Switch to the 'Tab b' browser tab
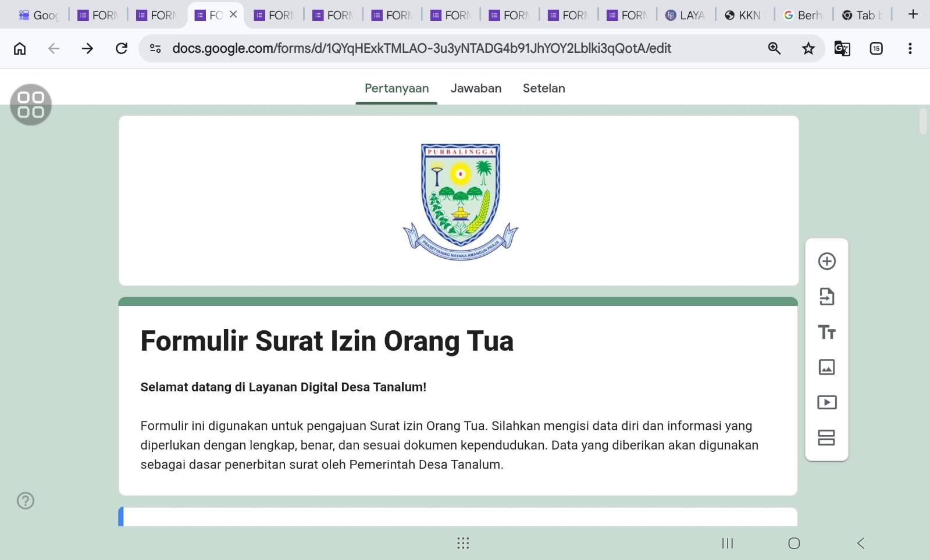Image resolution: width=930 pixels, height=560 pixels. click(863, 15)
